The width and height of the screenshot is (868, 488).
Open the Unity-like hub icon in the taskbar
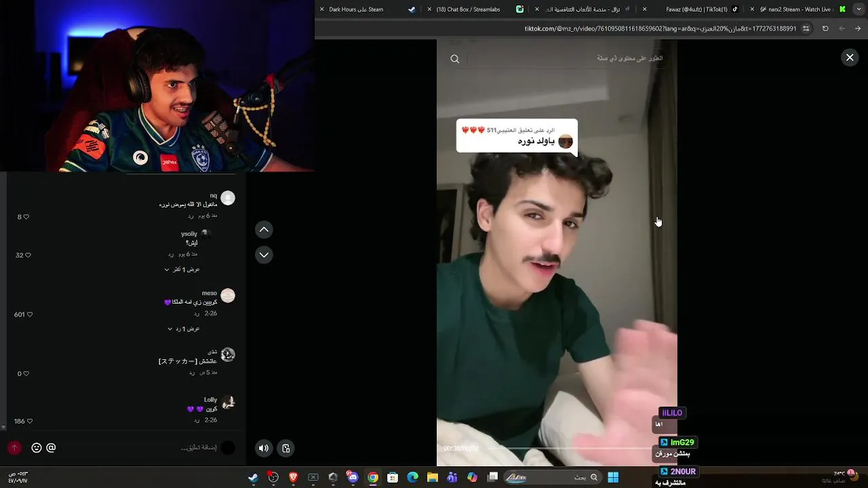coord(333,477)
